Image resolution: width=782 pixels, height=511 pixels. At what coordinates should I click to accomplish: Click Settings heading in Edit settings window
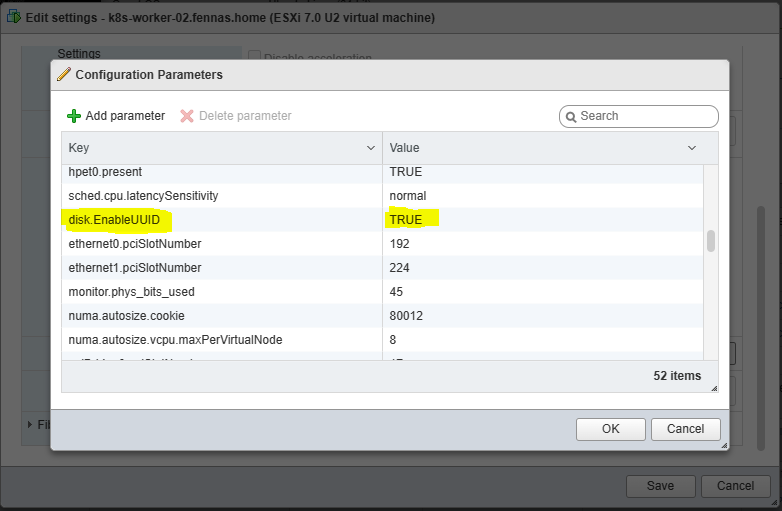click(79, 54)
